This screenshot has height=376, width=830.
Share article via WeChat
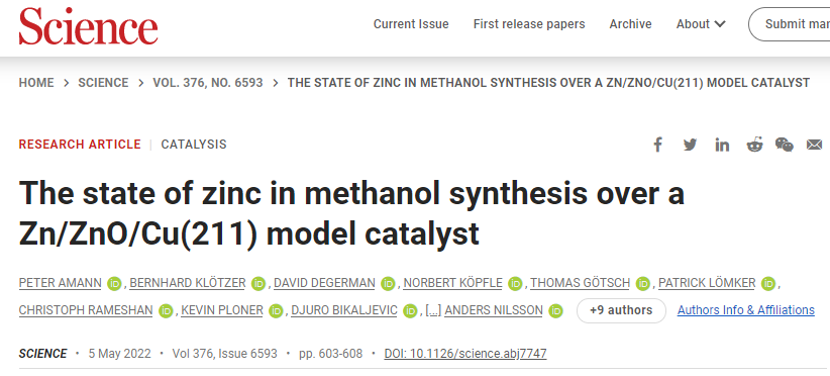pyautogui.click(x=784, y=145)
